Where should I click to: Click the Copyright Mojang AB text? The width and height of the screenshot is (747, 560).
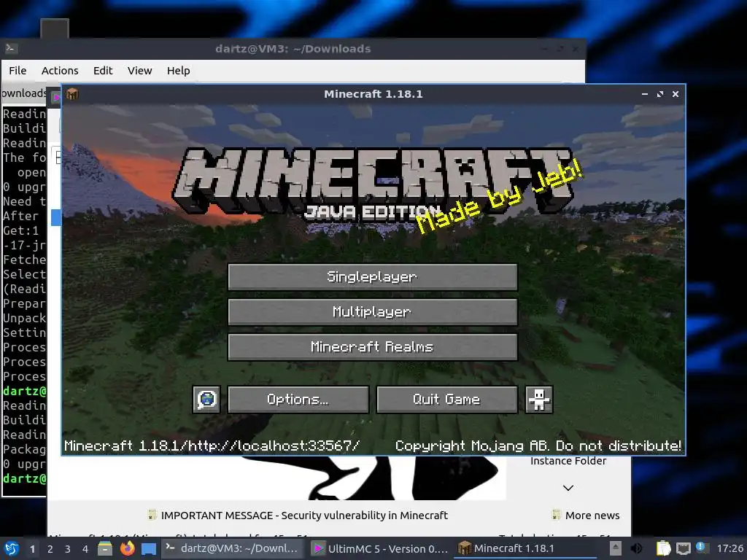pyautogui.click(x=538, y=446)
